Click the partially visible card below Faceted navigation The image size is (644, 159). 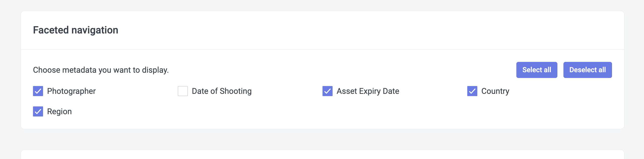[x=322, y=155]
